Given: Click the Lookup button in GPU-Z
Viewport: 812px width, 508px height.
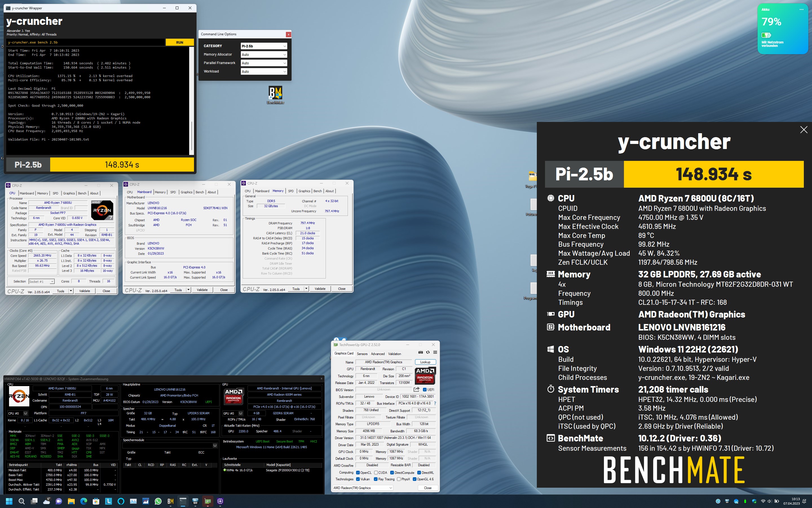Looking at the screenshot, I should (425, 362).
